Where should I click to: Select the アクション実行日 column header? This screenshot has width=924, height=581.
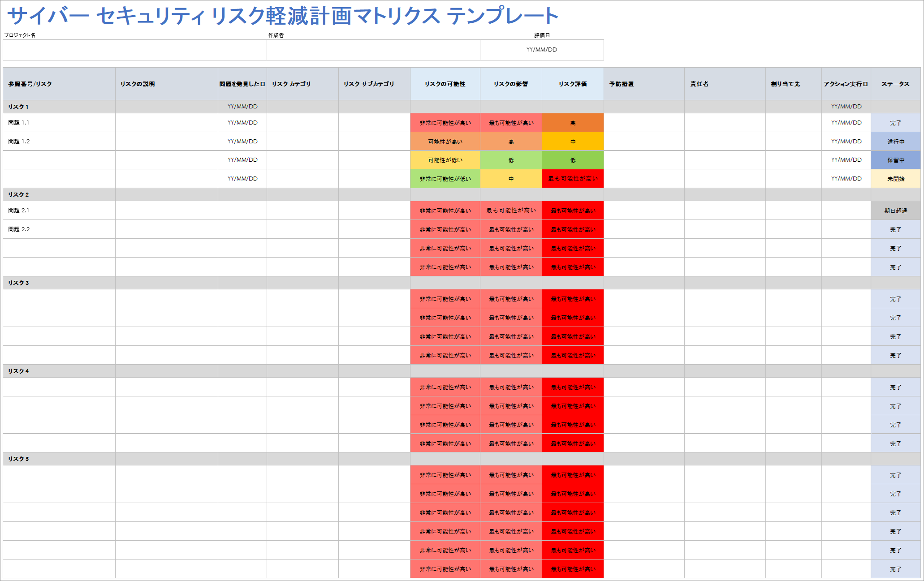coord(846,84)
